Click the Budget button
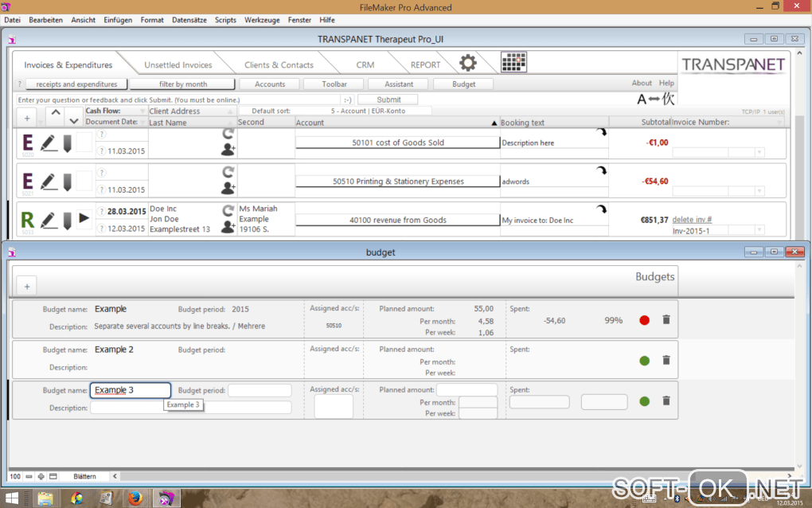This screenshot has height=508, width=812. pos(463,84)
